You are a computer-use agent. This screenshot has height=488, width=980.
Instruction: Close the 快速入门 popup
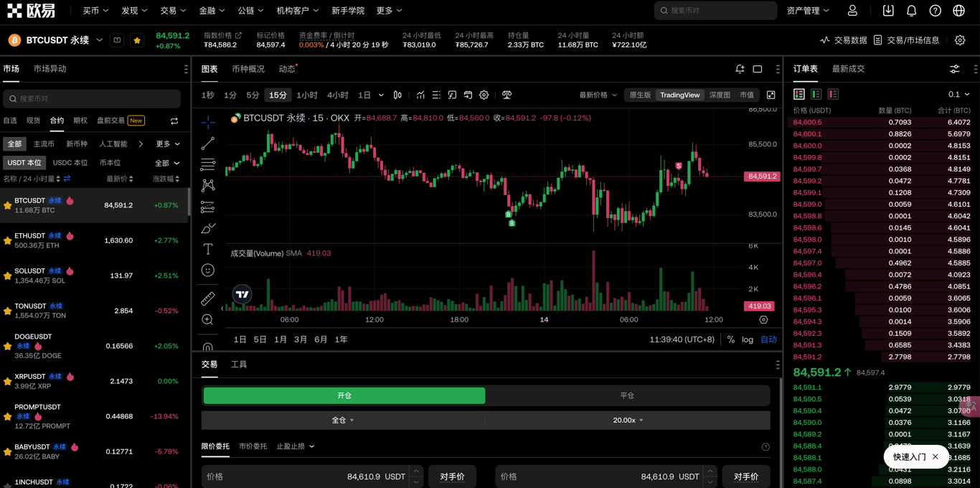pos(936,457)
